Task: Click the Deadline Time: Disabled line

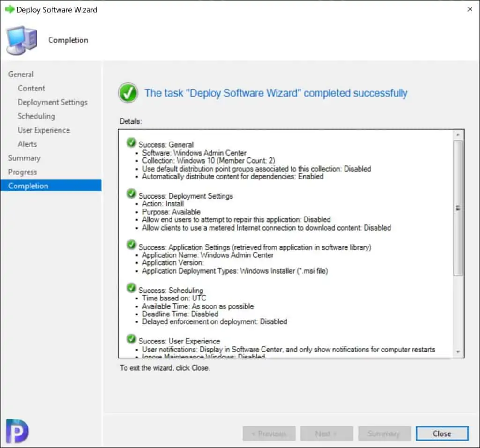Action: pyautogui.click(x=180, y=314)
